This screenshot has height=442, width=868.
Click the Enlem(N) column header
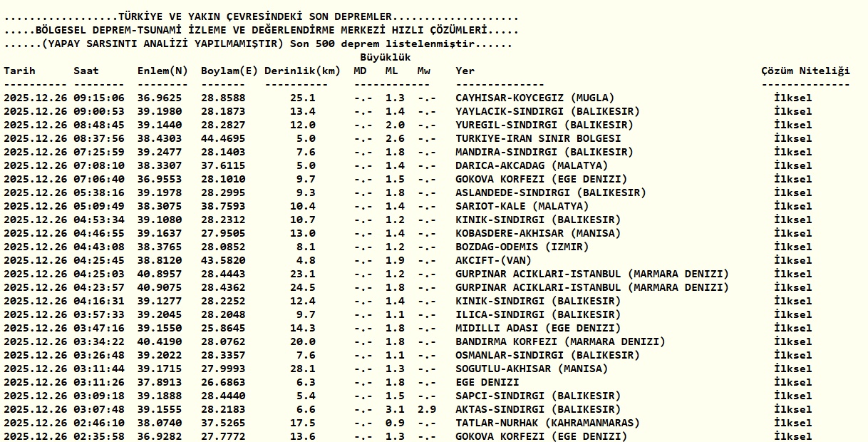coord(163,71)
